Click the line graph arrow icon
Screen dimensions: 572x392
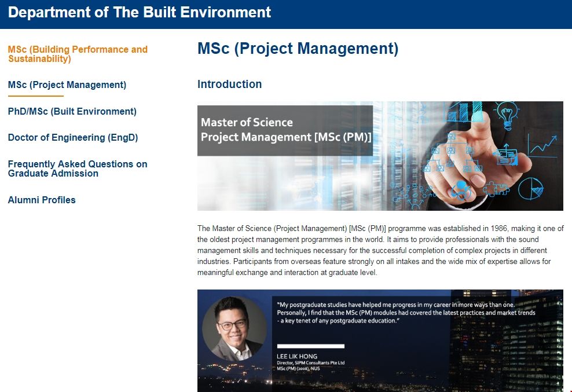[x=542, y=145]
